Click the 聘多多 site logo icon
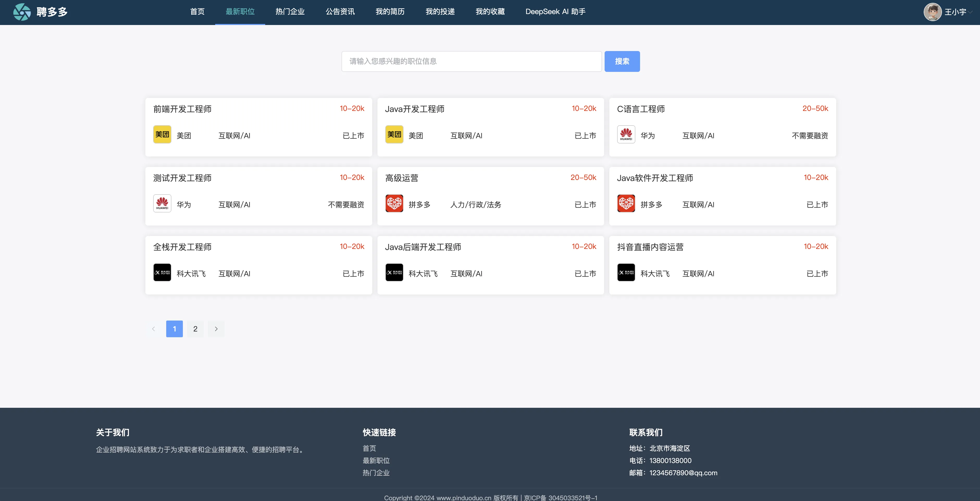The height and width of the screenshot is (501, 980). point(22,12)
